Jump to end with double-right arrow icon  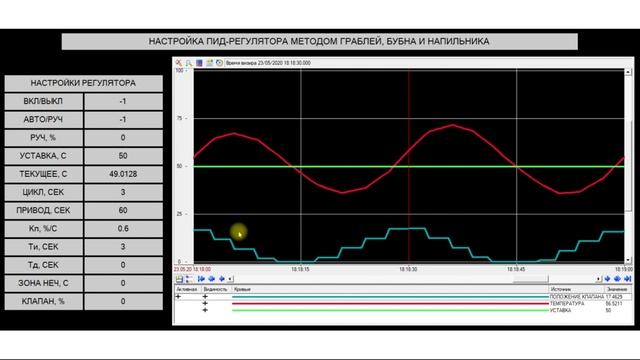point(628,279)
